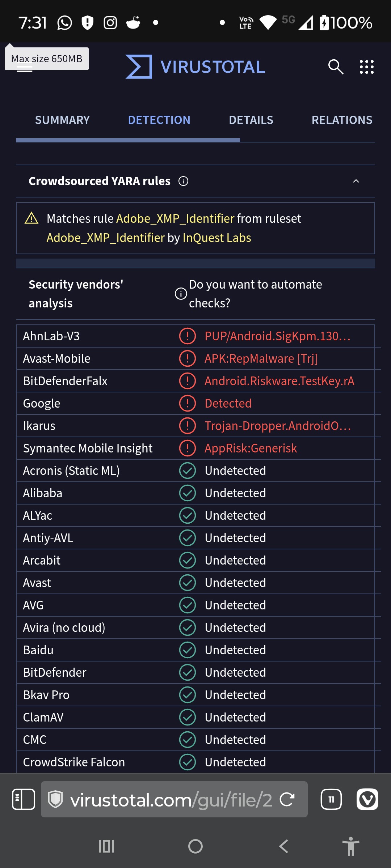Screen dimensions: 391x868
Task: Open the RELATIONS tab
Action: [342, 120]
